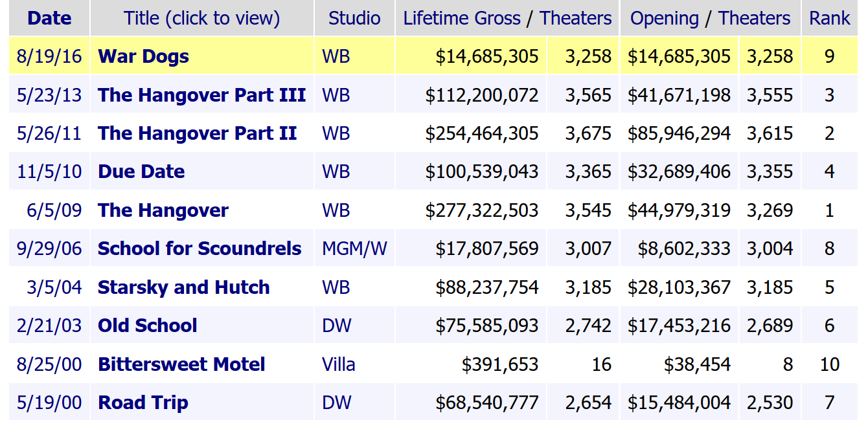Open the War Dogs movie page
The height and width of the screenshot is (422, 868).
point(143,56)
